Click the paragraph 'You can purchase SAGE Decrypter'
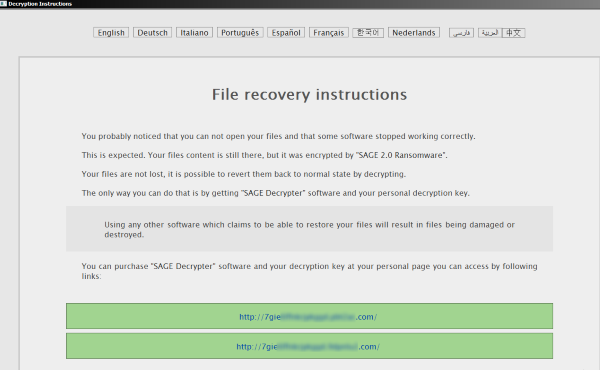The width and height of the screenshot is (600, 370). click(309, 271)
